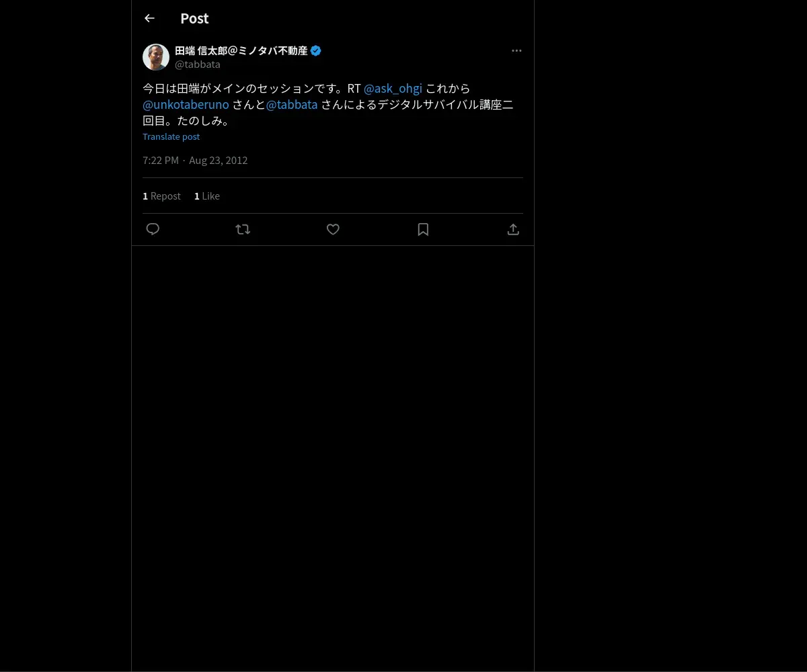Screen dimensions: 807x672
Task: Click the reply speech bubble icon
Action: tap(153, 229)
